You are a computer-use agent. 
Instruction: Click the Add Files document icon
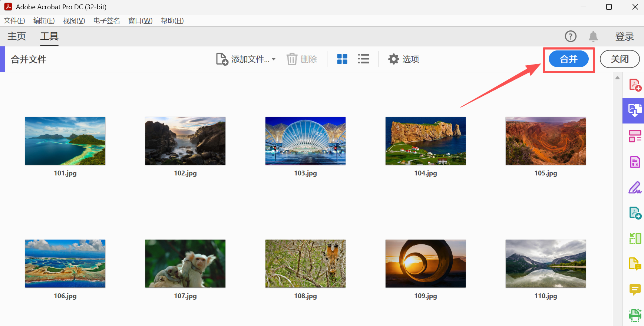click(222, 59)
